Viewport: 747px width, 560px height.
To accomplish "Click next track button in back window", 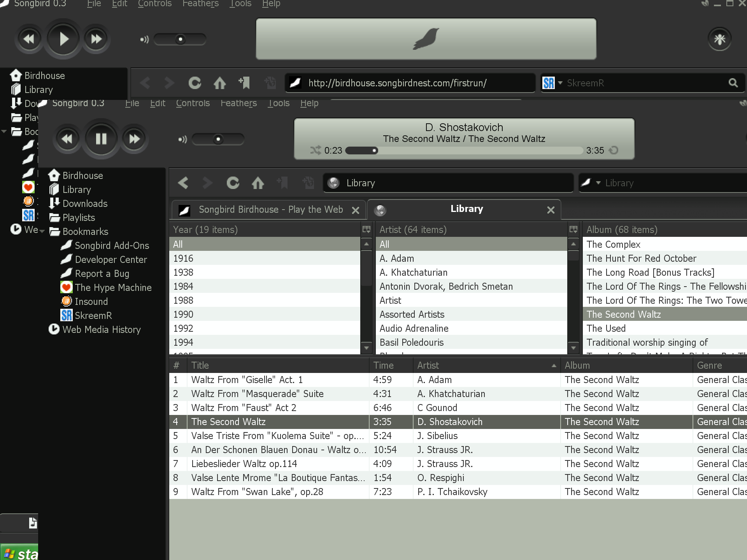I will pyautogui.click(x=96, y=39).
